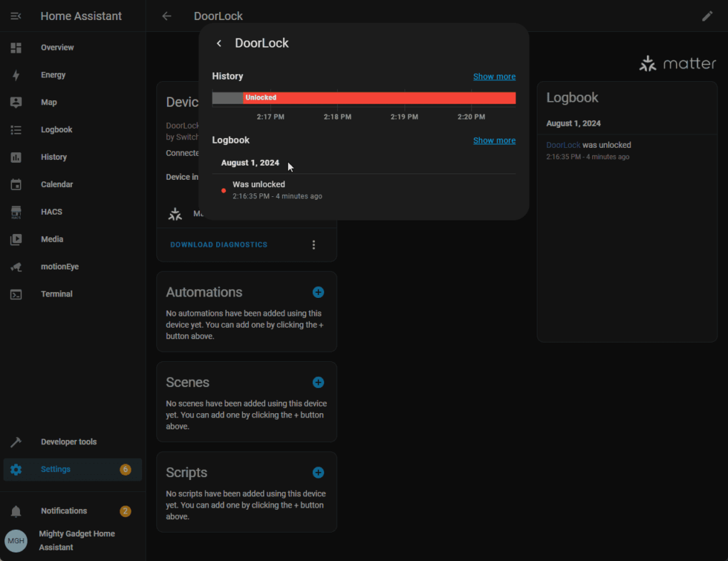Click Download Diagnostics button
This screenshot has width=728, height=561.
218,245
